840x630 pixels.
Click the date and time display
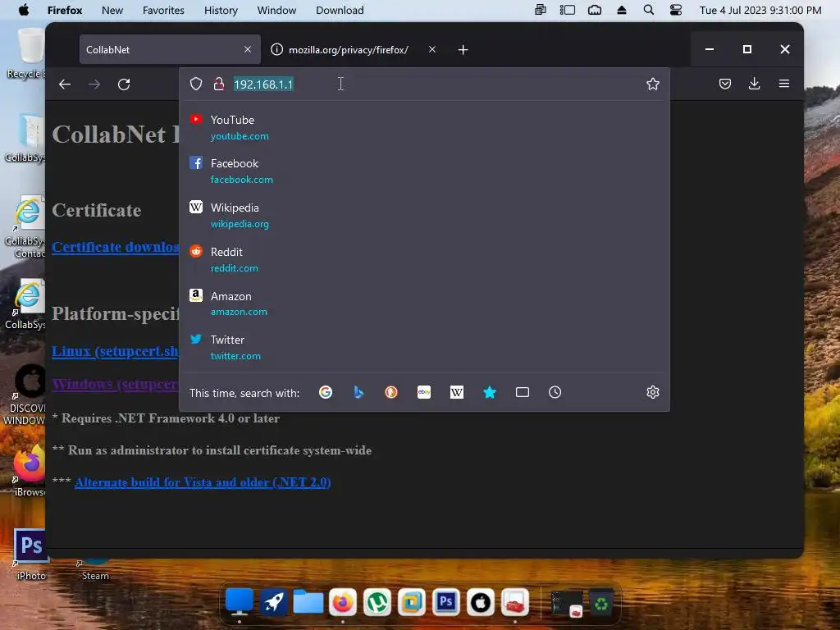click(x=760, y=10)
